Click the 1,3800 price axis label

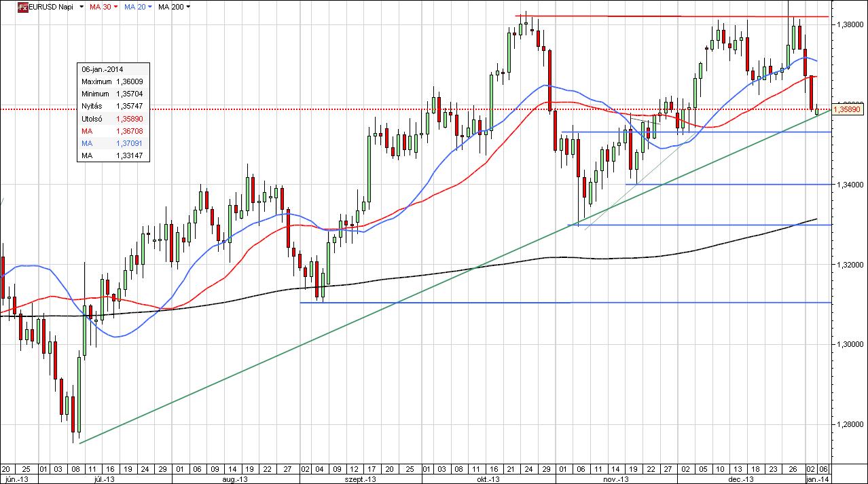click(850, 24)
